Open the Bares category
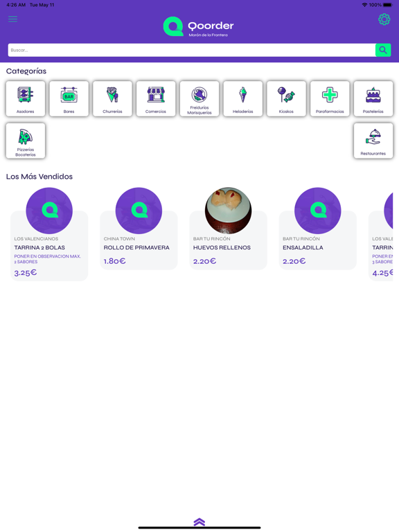Screen dimensions: 399x532 (x=69, y=99)
